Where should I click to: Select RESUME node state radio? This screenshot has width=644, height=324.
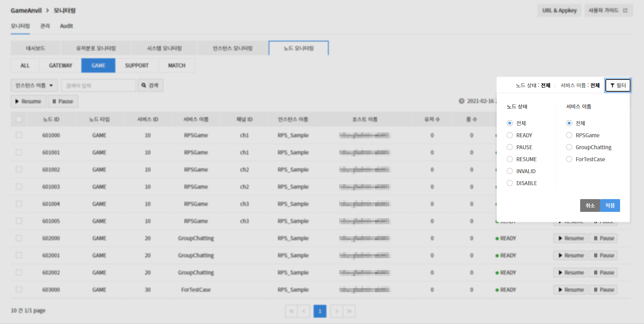[510, 159]
